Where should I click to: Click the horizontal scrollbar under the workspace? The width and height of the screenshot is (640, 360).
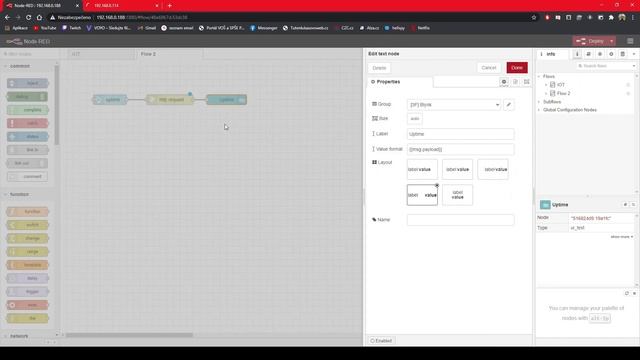(129, 335)
